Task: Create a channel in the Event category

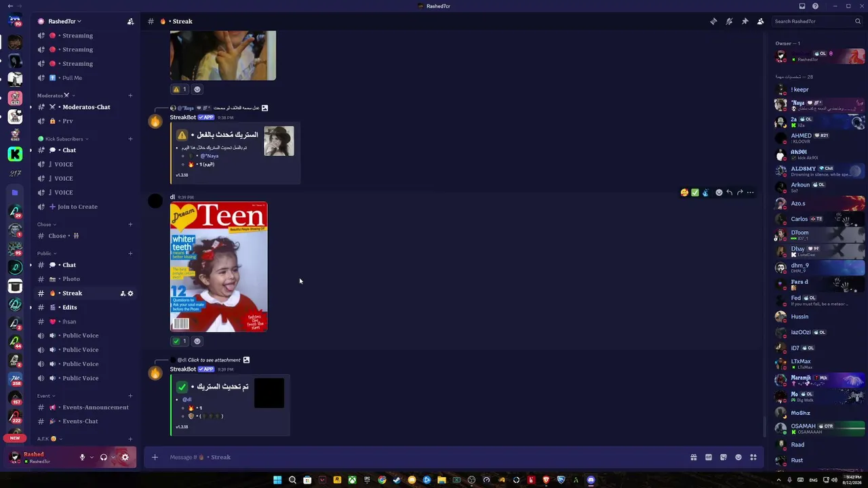Action: [130, 396]
